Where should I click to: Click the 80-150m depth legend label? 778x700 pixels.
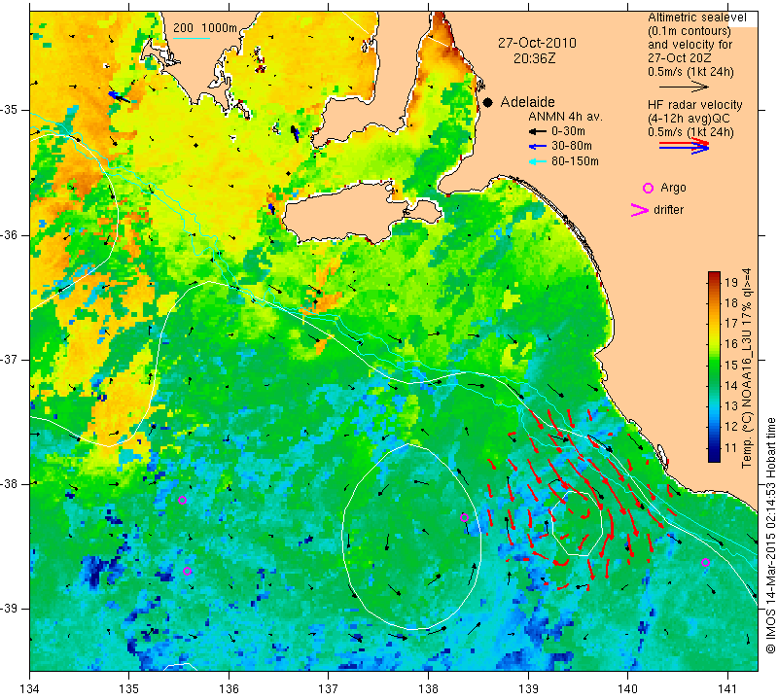575,161
